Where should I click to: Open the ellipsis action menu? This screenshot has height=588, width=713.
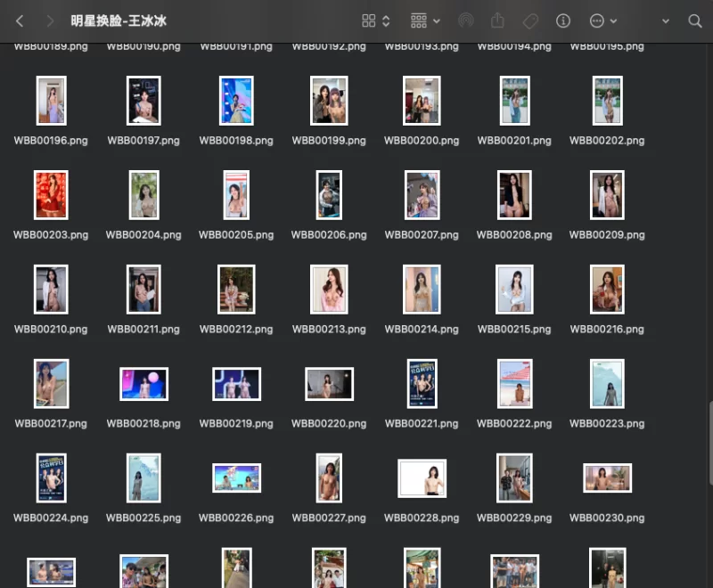click(x=596, y=20)
